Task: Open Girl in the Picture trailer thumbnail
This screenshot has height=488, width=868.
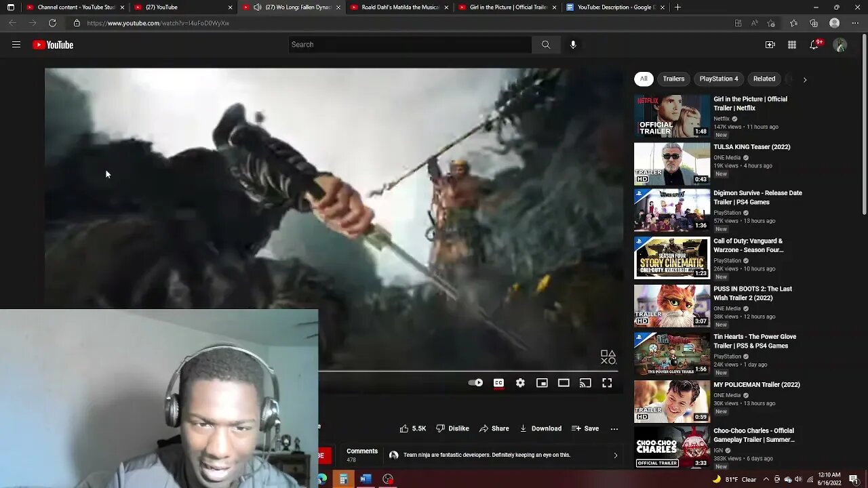Action: (x=672, y=116)
